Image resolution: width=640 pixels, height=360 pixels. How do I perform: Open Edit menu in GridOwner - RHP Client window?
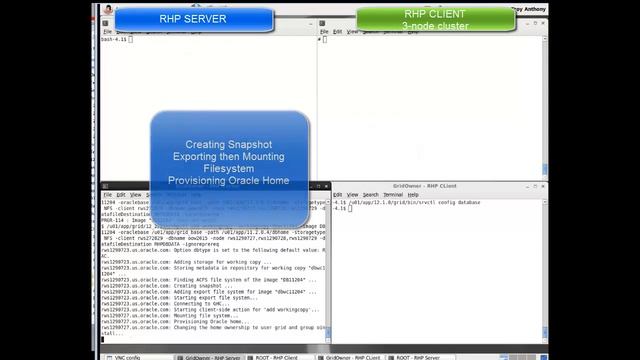[338, 195]
